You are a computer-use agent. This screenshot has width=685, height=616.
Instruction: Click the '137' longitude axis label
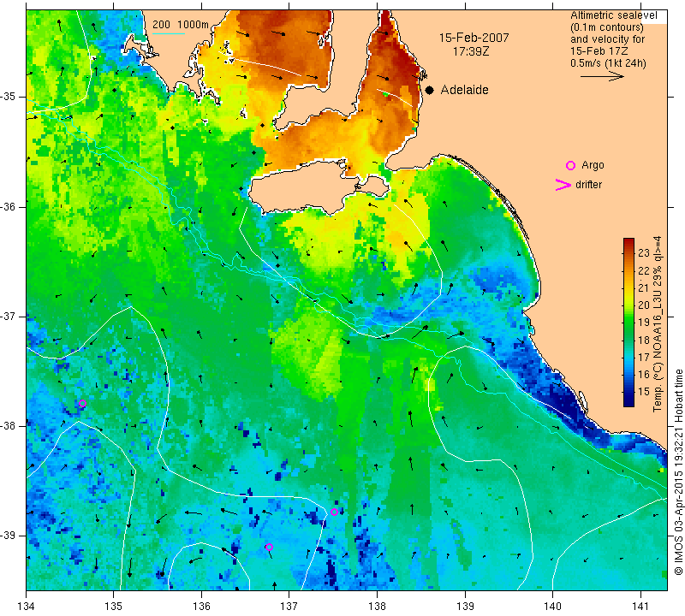click(289, 607)
